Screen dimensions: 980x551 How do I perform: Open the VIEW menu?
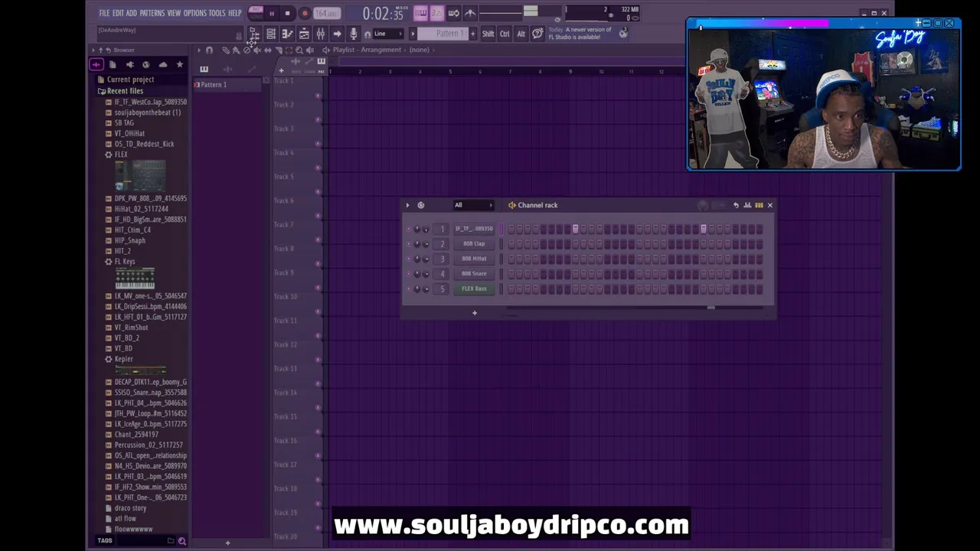(174, 13)
